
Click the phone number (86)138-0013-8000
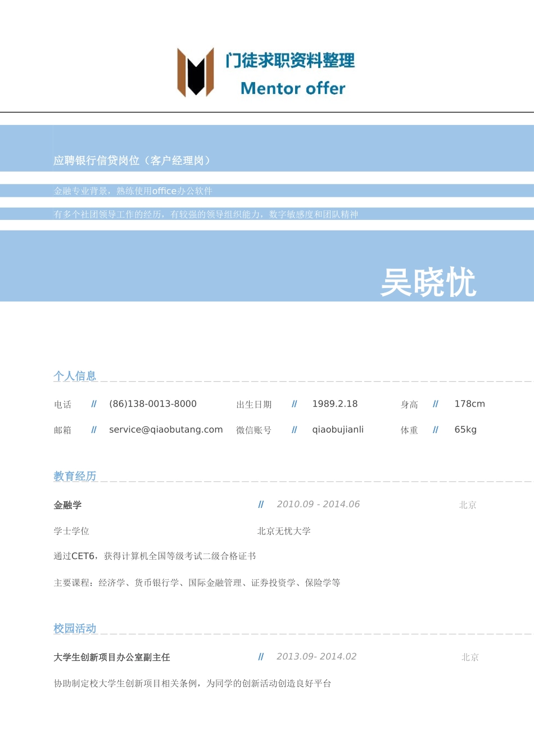(x=152, y=404)
